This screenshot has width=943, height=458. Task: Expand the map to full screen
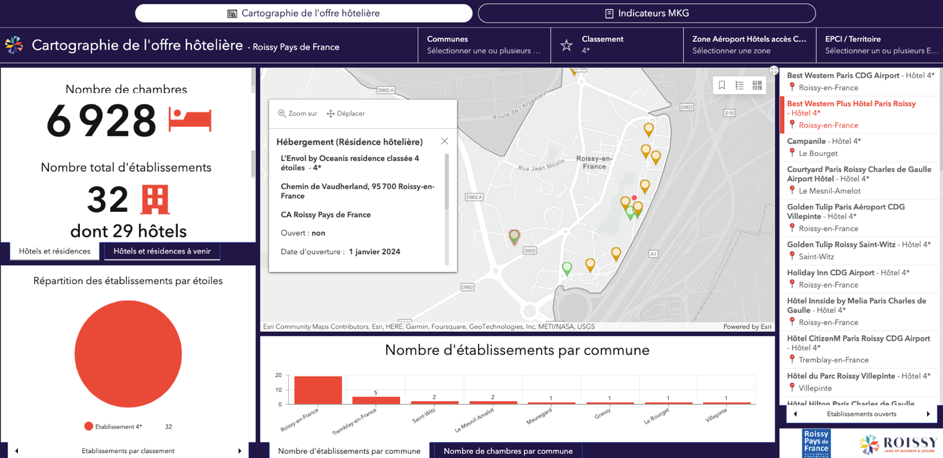[773, 70]
